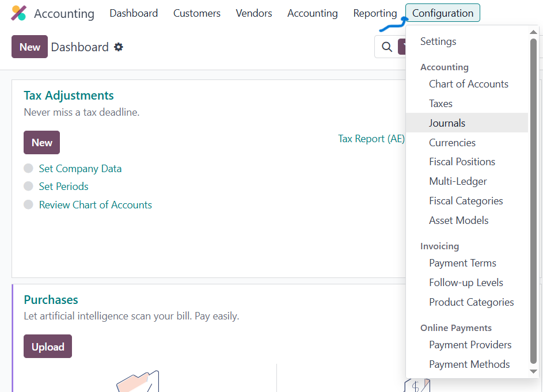Click the Tax Adjustments card title
543x392 pixels.
(69, 96)
